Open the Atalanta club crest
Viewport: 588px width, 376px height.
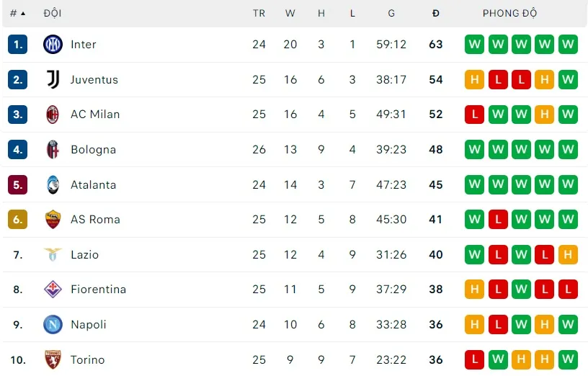(x=53, y=184)
